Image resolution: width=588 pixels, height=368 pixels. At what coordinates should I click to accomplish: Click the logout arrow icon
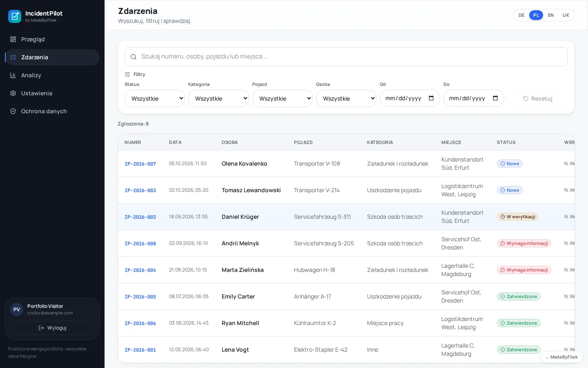coord(41,328)
